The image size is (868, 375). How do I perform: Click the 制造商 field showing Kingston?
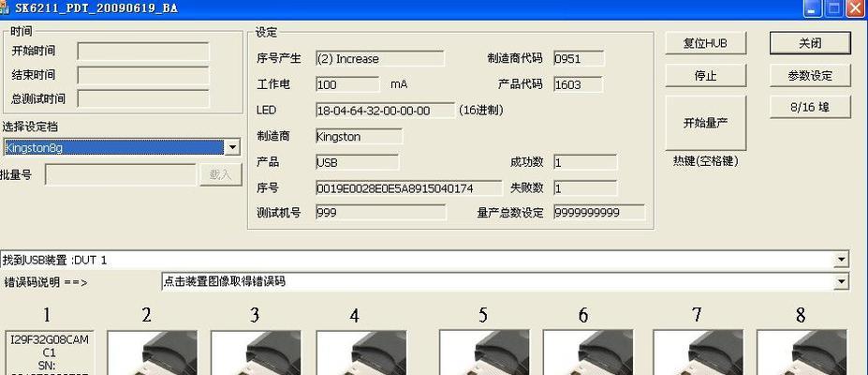point(359,136)
